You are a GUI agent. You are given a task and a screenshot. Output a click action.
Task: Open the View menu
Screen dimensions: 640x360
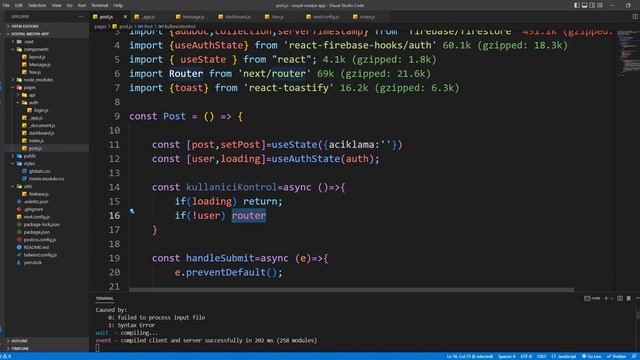coord(56,5)
